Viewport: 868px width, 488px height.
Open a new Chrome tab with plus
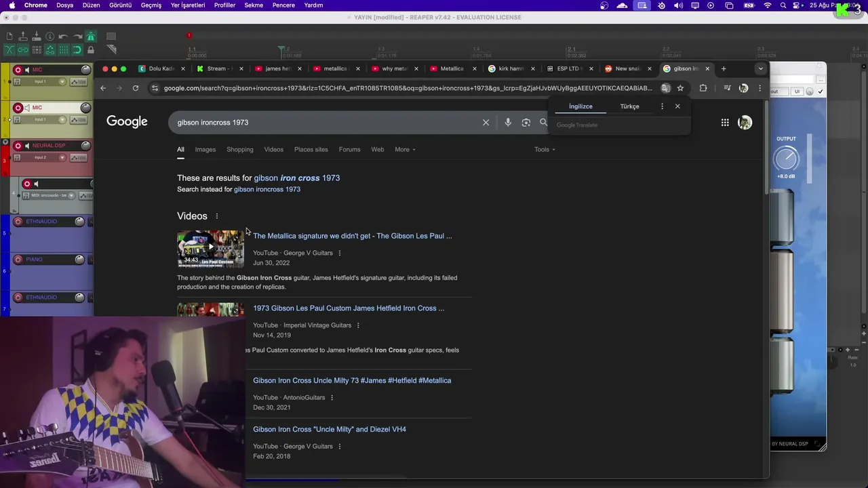724,68
